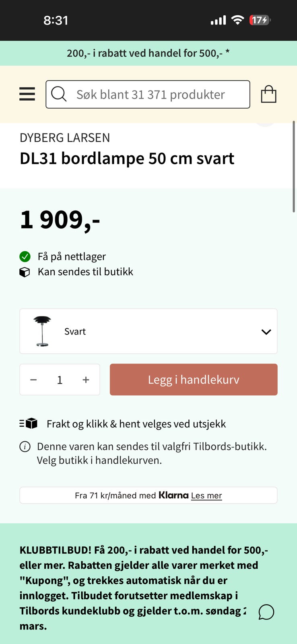The width and height of the screenshot is (297, 644).
Task: Tap the box icon by Kan sendes til butikk
Action: (25, 272)
